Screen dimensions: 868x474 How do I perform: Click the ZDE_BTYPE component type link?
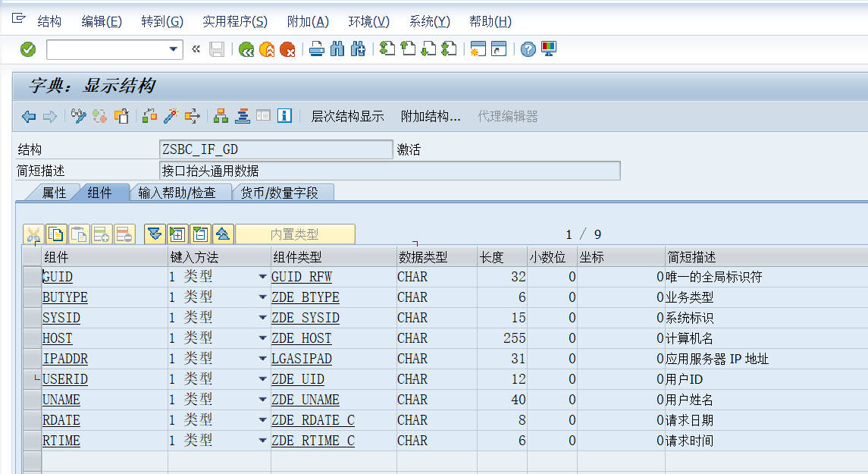coord(306,297)
